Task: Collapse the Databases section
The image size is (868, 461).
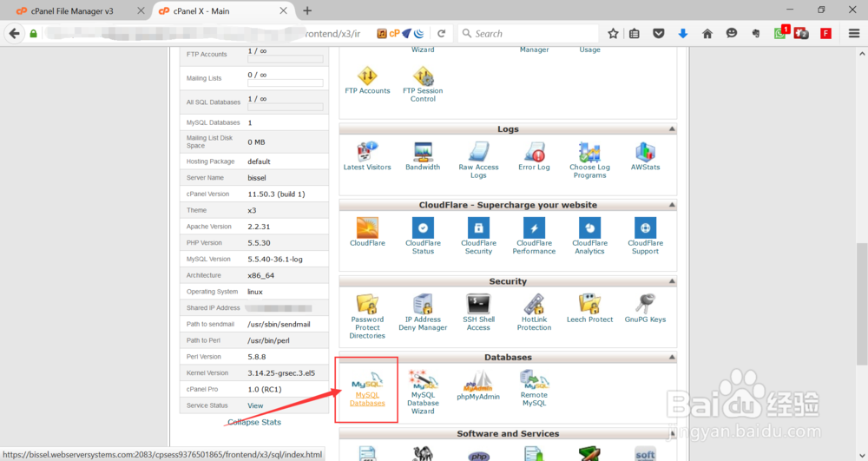Action: point(672,357)
